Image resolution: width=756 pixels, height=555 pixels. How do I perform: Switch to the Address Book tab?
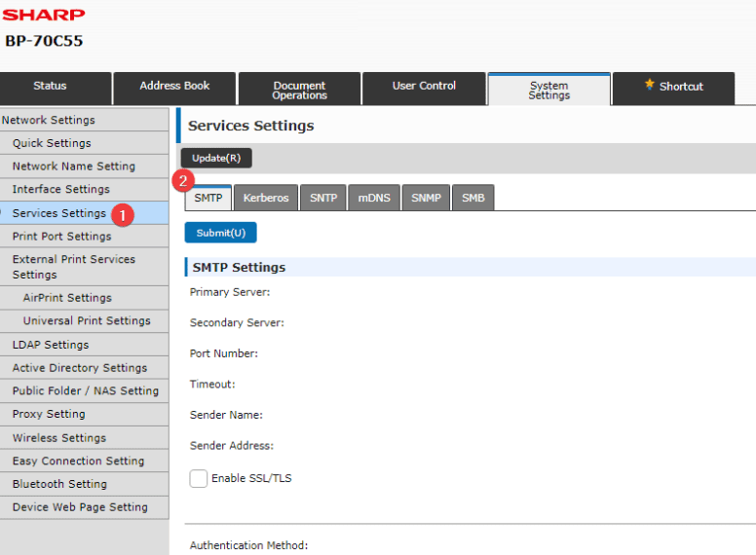174,87
